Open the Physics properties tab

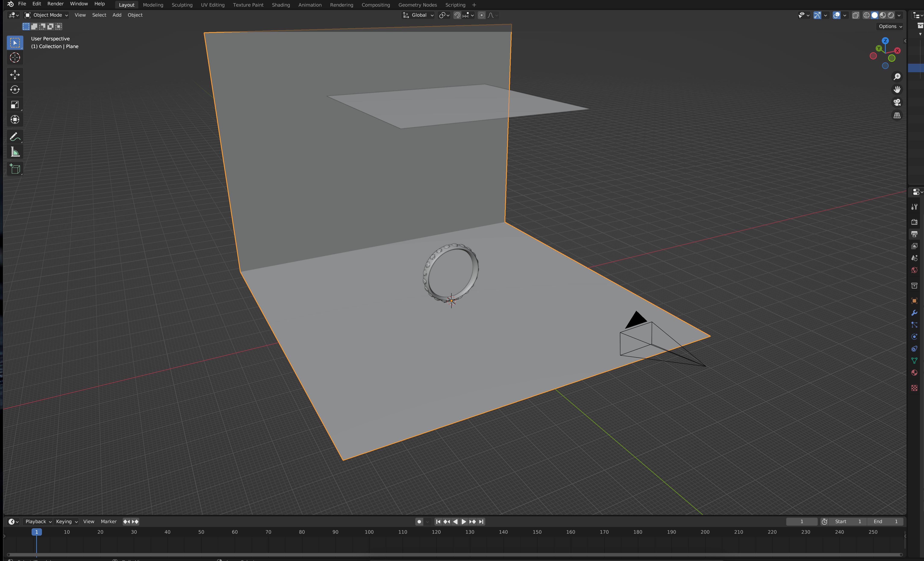[x=914, y=337]
